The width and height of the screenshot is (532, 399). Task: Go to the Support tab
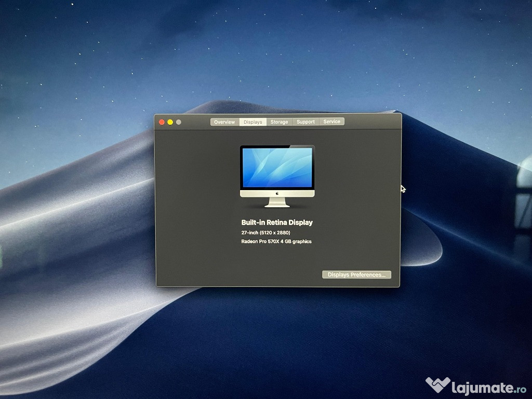305,122
